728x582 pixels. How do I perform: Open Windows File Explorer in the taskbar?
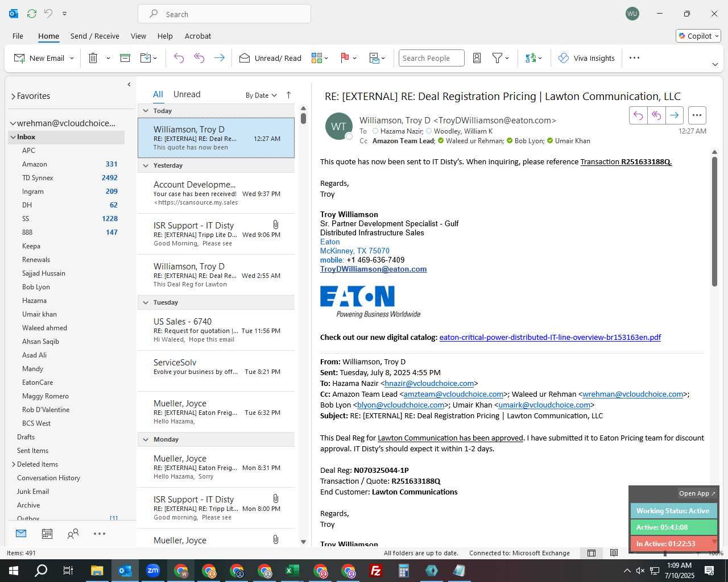[97, 571]
